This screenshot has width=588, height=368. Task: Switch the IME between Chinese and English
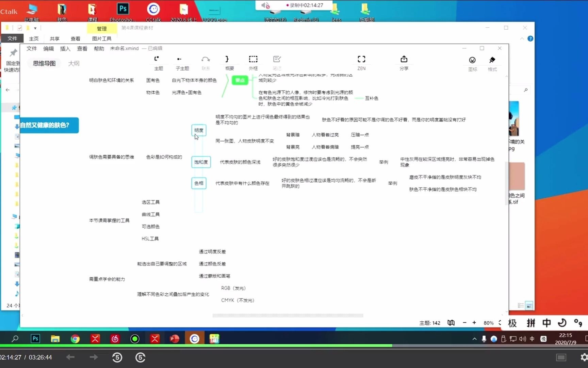(x=546, y=323)
